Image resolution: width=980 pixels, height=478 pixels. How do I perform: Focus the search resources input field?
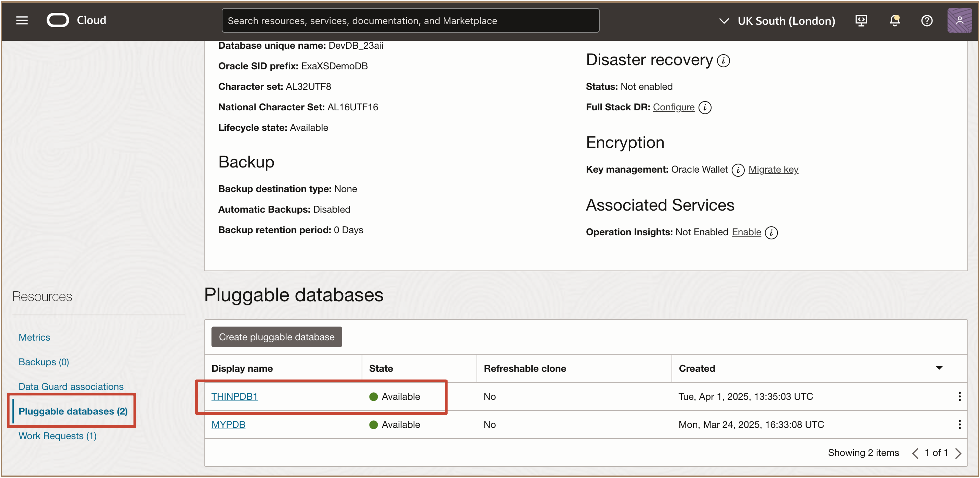(410, 20)
